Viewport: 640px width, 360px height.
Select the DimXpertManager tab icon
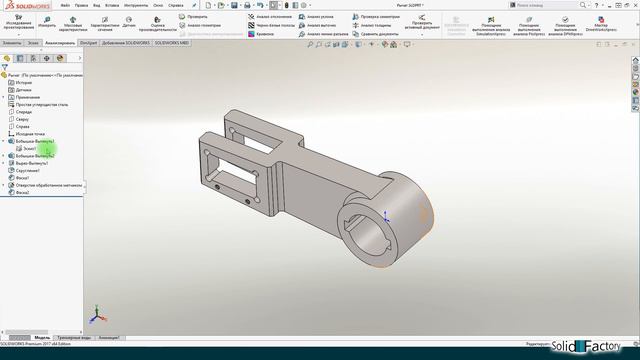click(x=47, y=58)
